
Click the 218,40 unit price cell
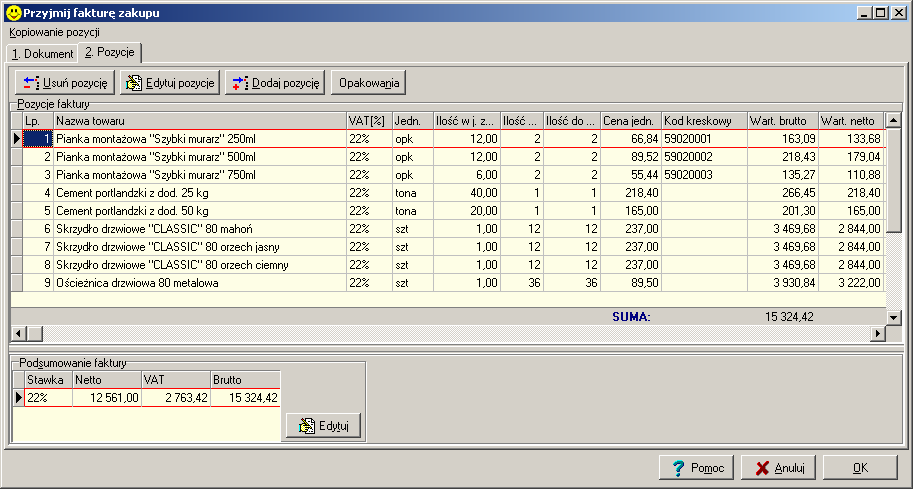coord(631,193)
